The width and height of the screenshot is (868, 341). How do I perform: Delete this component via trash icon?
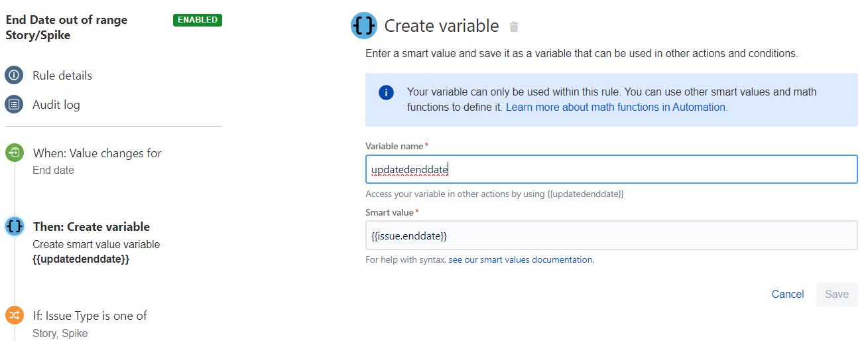514,27
